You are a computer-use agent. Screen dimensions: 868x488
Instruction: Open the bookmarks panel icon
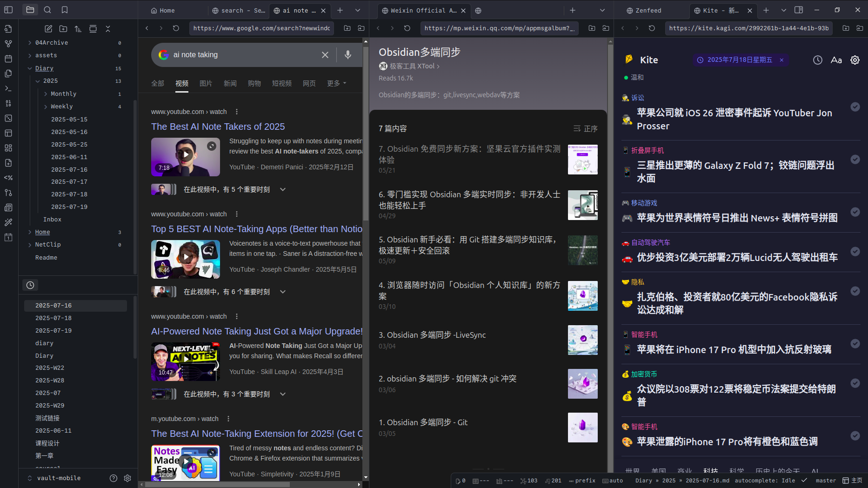click(65, 10)
